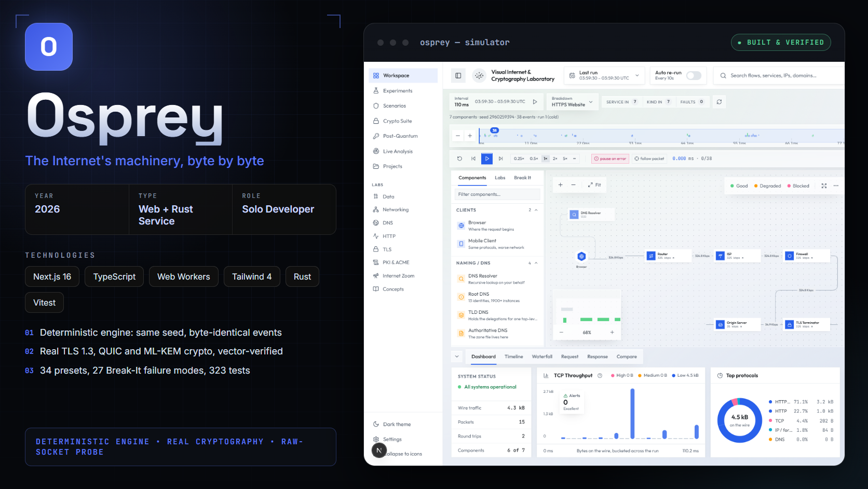Image resolution: width=868 pixels, height=489 pixels.
Task: Click the refresh icon next to FAULTS
Action: (x=719, y=102)
